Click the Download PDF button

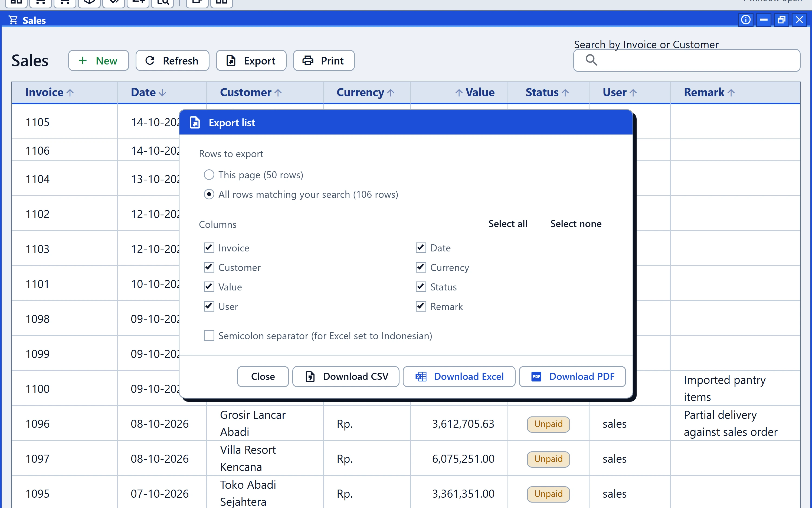click(x=572, y=377)
